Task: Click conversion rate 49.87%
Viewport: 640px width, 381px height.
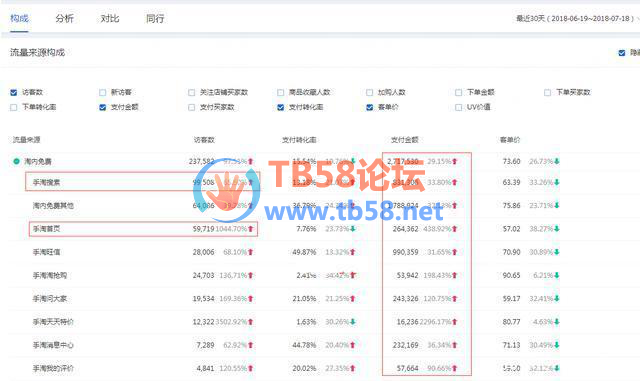Action: (x=304, y=252)
